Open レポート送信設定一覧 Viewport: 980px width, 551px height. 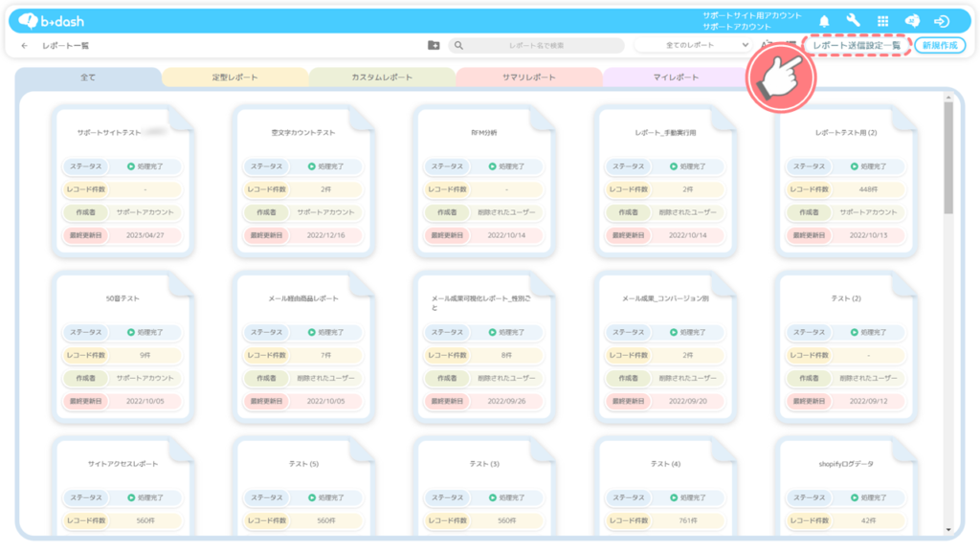click(x=857, y=45)
